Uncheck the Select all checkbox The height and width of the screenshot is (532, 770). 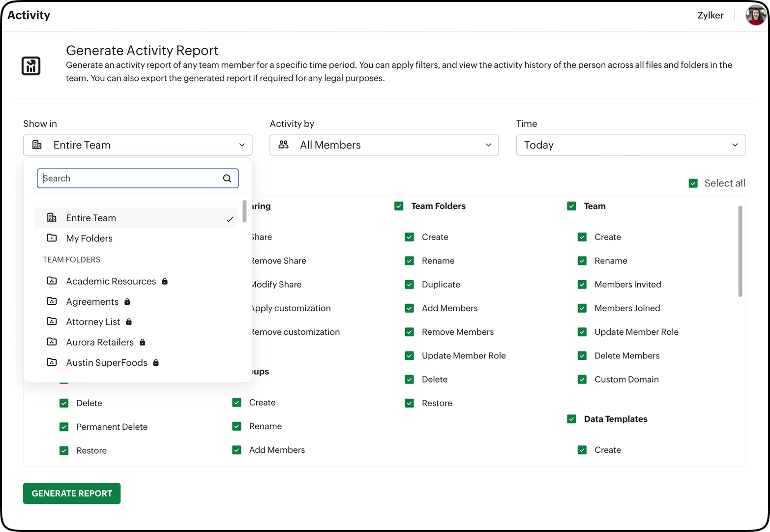point(693,183)
